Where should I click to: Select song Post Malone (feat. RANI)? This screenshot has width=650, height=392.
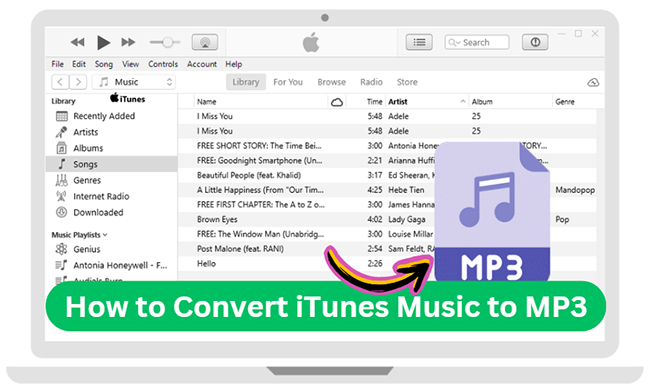[240, 249]
